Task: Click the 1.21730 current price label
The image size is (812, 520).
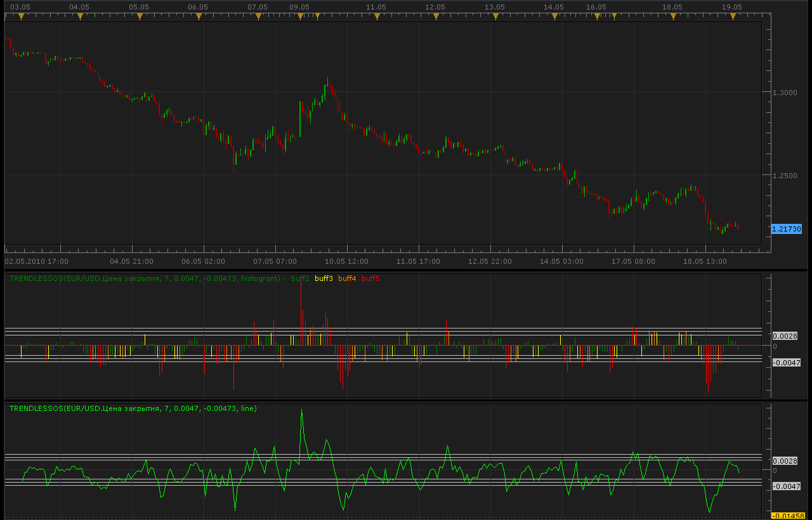Action: click(x=787, y=229)
